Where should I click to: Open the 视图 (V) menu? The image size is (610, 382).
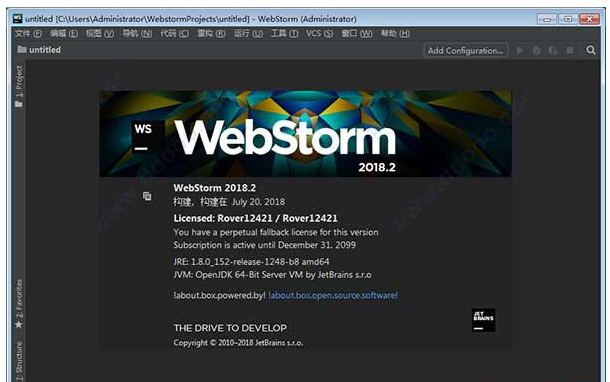click(100, 34)
